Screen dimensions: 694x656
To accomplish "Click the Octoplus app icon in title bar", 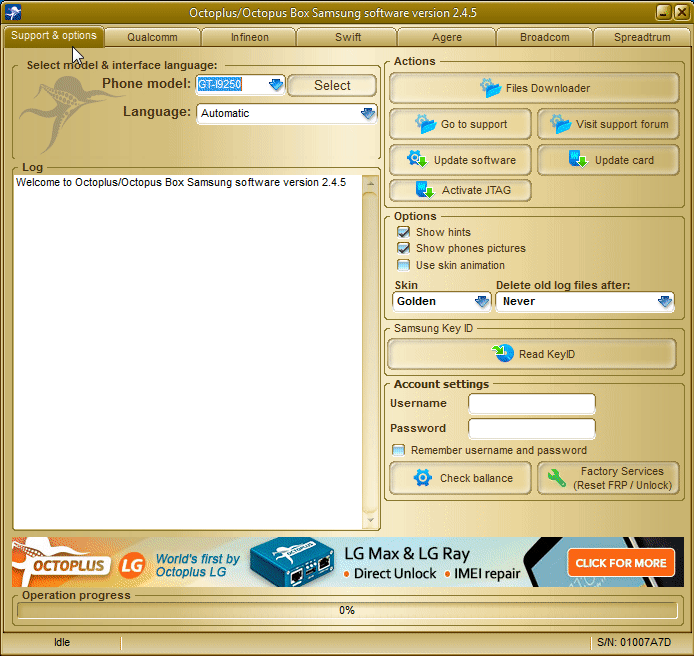I will point(13,12).
